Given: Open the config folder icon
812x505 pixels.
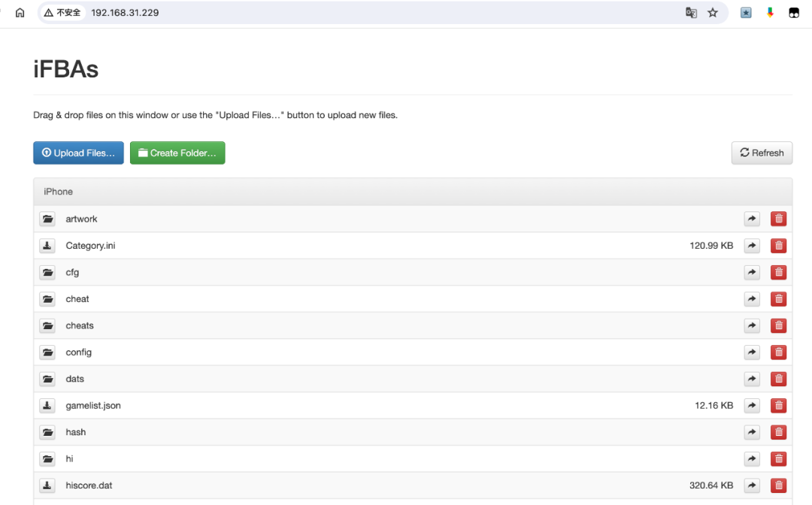Looking at the screenshot, I should pyautogui.click(x=47, y=352).
